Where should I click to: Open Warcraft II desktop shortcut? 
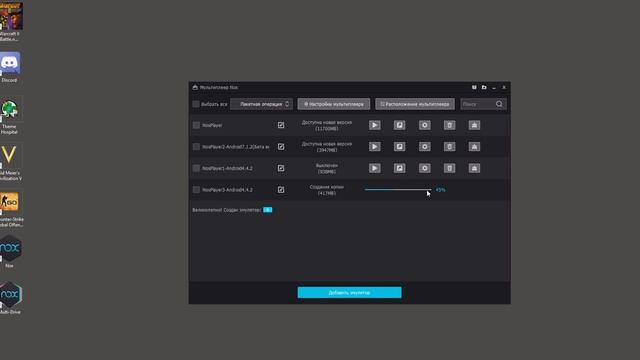(x=11, y=21)
